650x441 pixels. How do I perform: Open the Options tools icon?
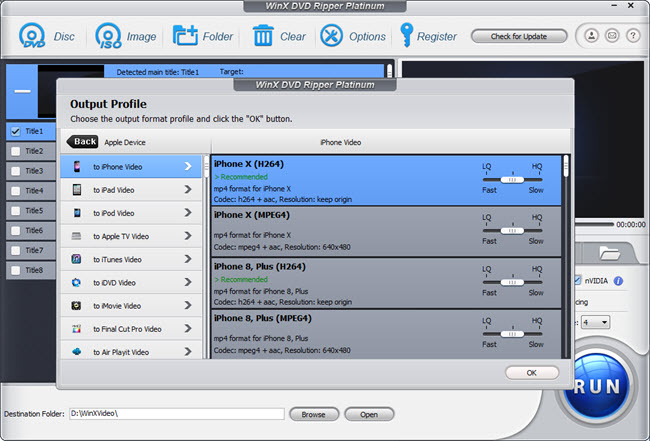click(331, 36)
